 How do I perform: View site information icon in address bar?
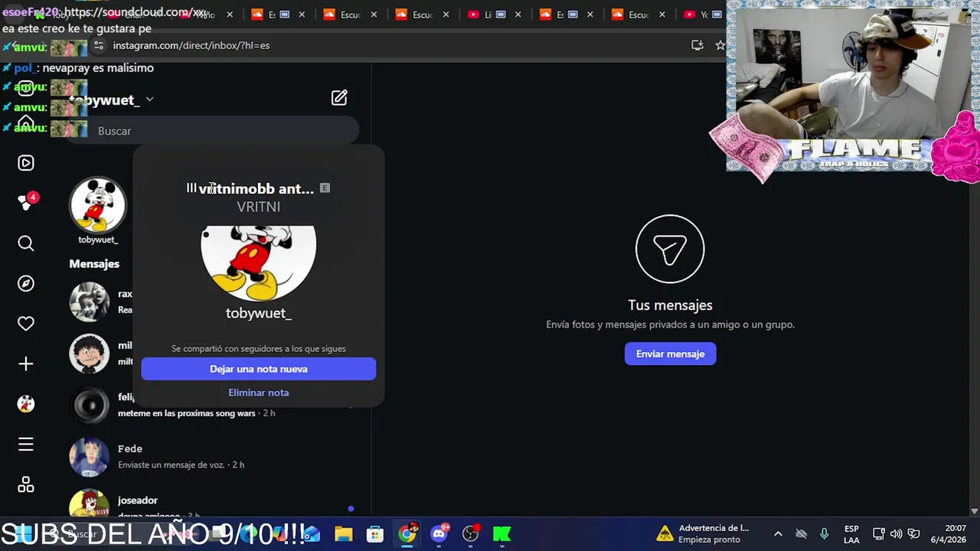tap(98, 45)
